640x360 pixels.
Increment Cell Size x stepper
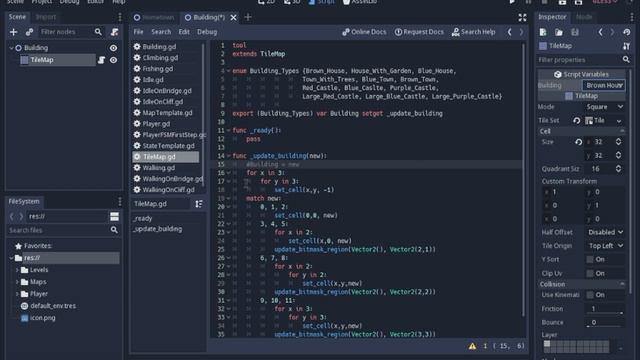pos(618,140)
